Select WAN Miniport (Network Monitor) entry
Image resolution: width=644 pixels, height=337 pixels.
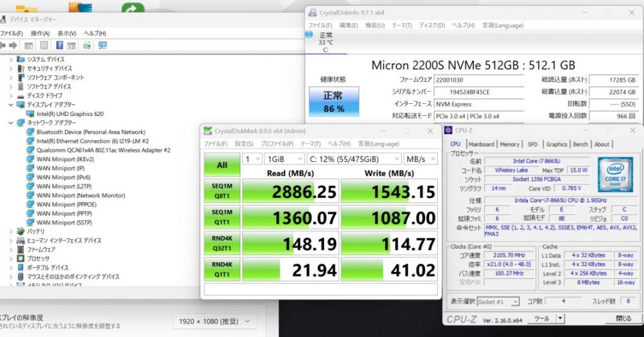click(81, 195)
